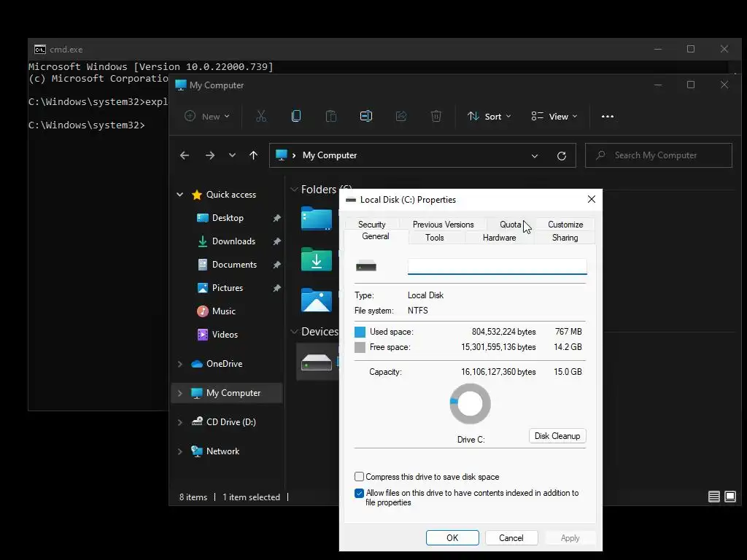The height and width of the screenshot is (560, 747).
Task: Open recent locations chevron beside forward arrow
Action: (232, 155)
